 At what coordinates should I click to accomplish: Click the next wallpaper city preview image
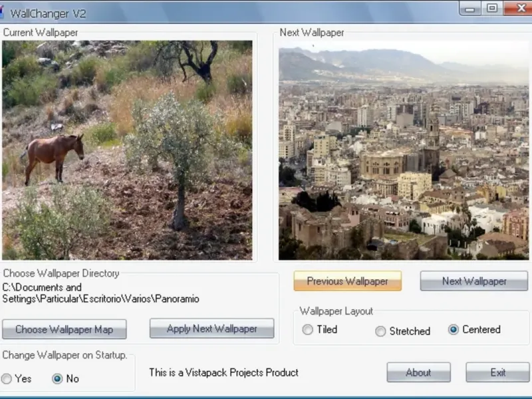click(x=404, y=150)
